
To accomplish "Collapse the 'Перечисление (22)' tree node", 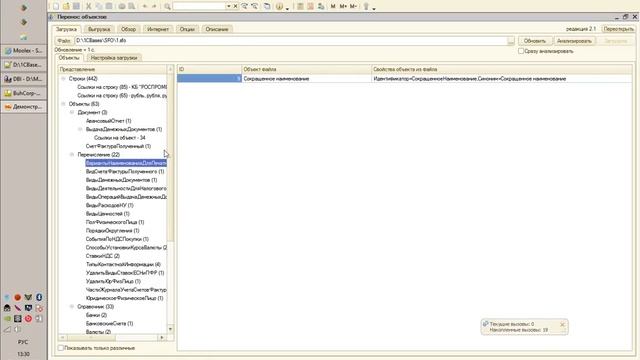I will tap(72, 154).
